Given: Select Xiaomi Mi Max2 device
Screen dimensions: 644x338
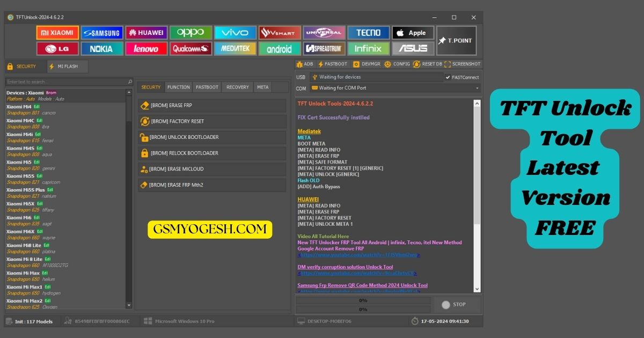Looking at the screenshot, I should tap(65, 304).
